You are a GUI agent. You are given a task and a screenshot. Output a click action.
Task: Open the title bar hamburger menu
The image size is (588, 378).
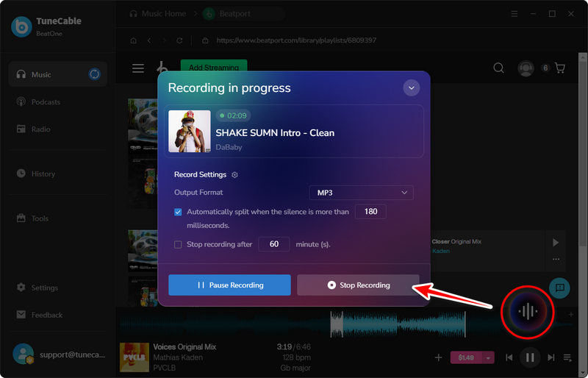coord(514,14)
